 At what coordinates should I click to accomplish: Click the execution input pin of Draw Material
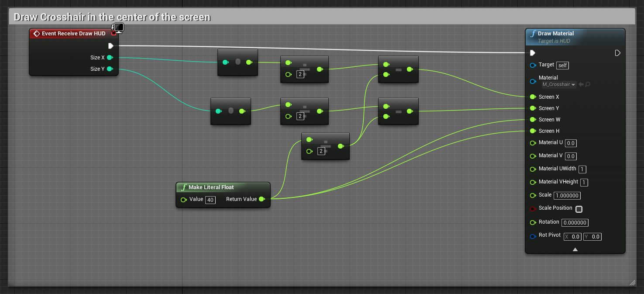(x=533, y=53)
